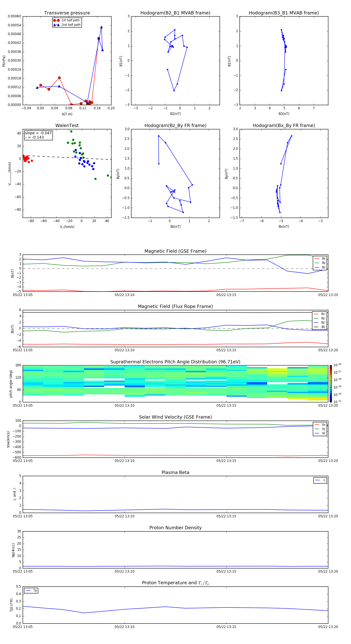
Task: Click the 180 tick on pitch angle axis
Action: tap(18, 365)
